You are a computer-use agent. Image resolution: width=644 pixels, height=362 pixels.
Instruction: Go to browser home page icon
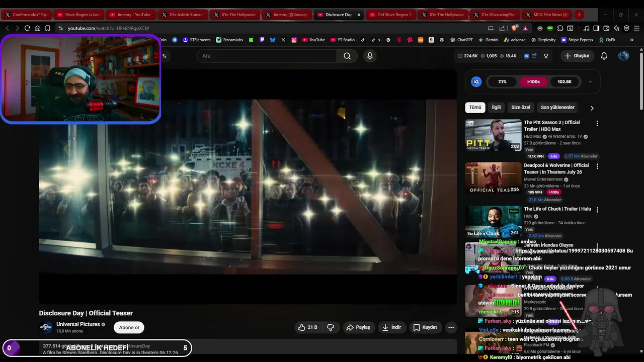tap(37, 28)
